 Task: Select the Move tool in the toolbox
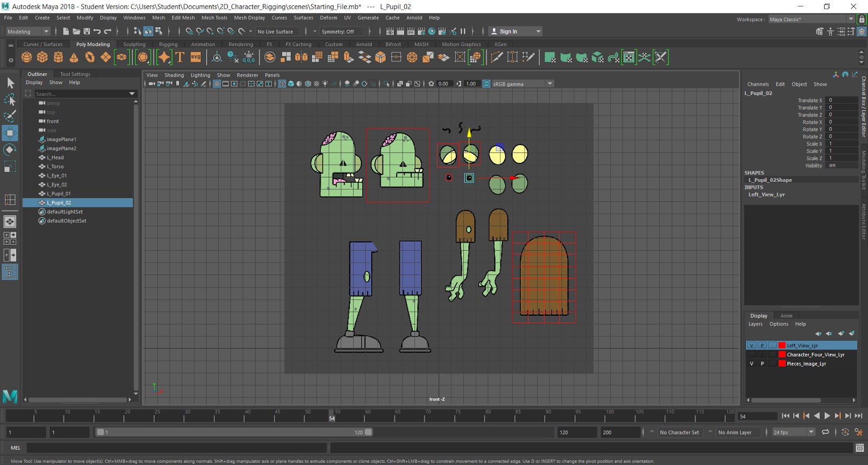[10, 133]
